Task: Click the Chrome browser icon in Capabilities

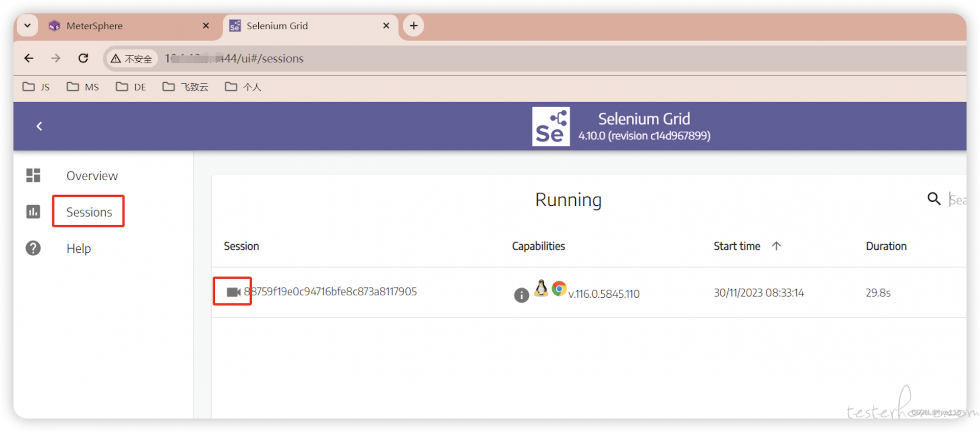Action: coord(559,289)
